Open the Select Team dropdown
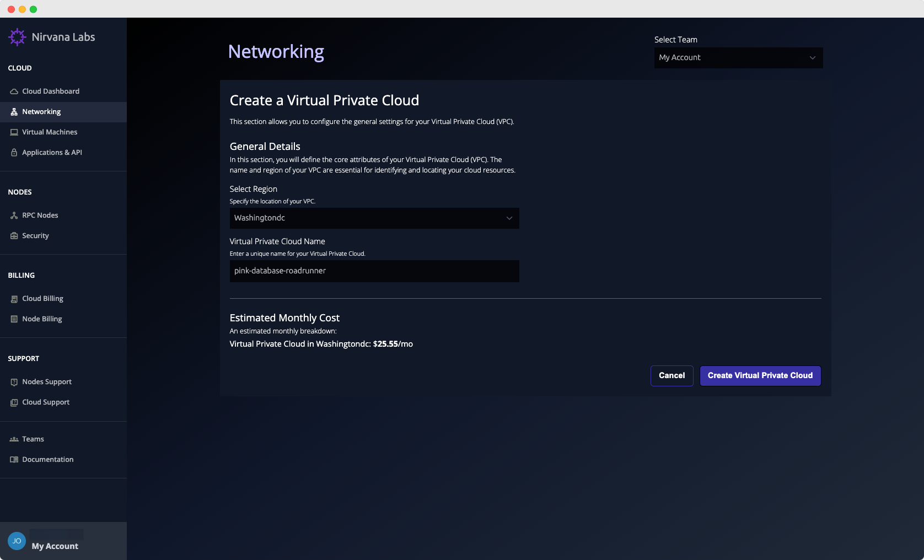Screen dimensions: 924x560 click(738, 58)
